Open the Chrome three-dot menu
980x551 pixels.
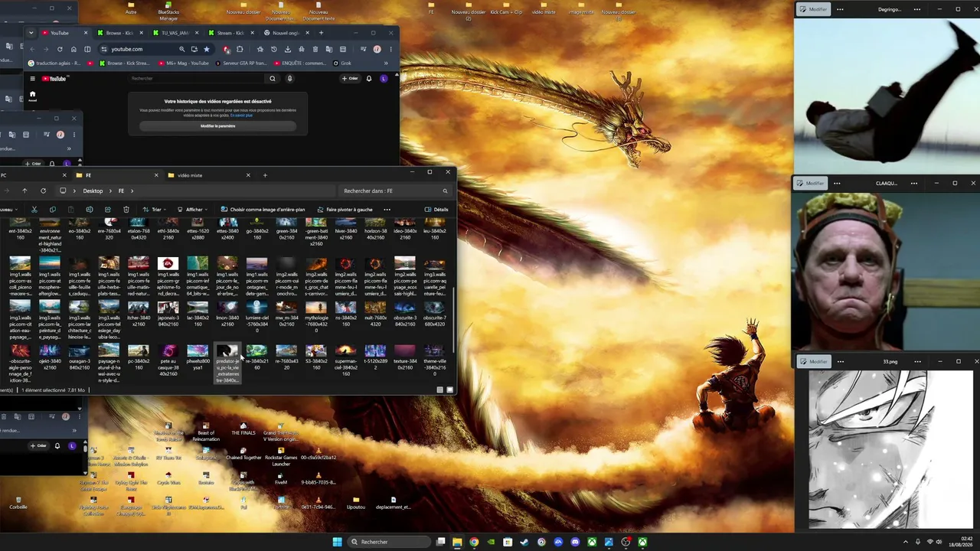pyautogui.click(x=390, y=49)
